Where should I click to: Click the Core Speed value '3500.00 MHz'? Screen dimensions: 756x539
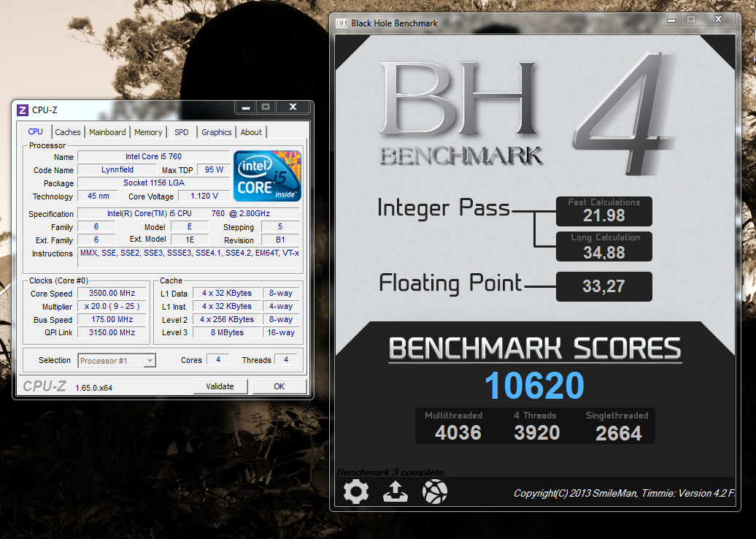[112, 293]
